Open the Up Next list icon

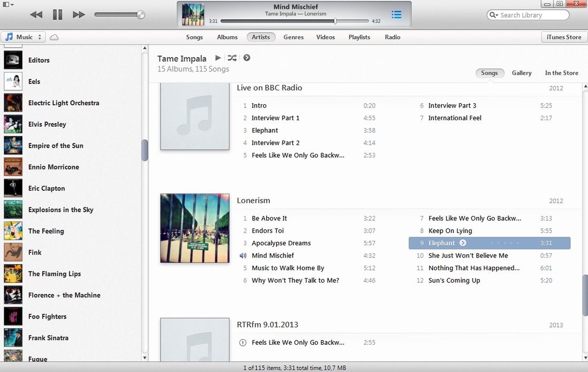click(397, 14)
